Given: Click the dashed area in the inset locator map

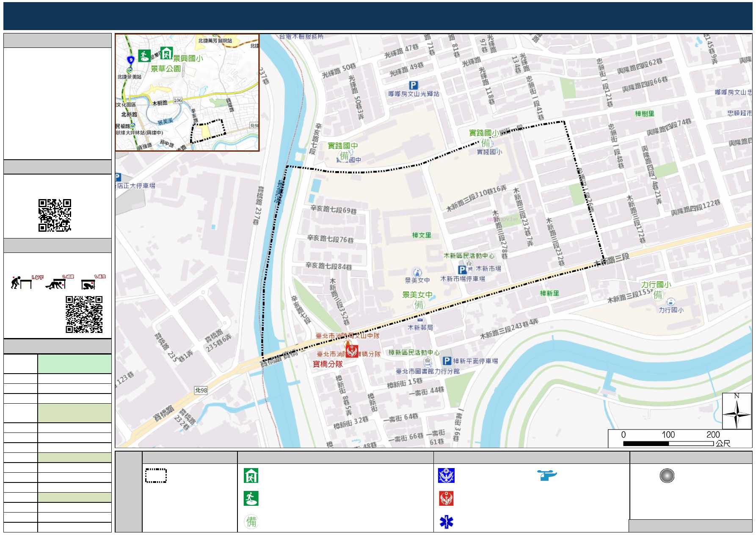Looking at the screenshot, I should (x=207, y=131).
